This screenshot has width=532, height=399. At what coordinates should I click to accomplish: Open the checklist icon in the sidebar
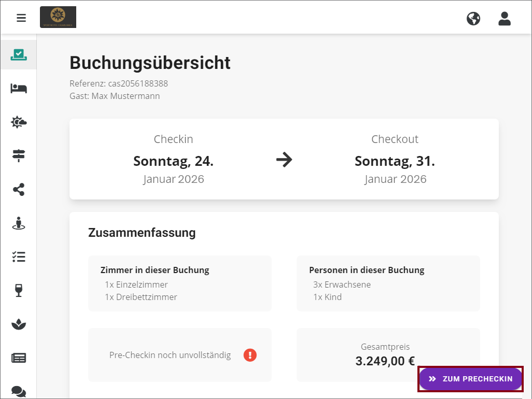point(19,256)
